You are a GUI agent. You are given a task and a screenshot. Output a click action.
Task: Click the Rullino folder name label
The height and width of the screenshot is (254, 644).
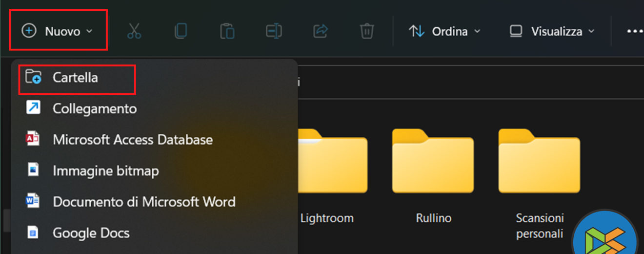click(x=434, y=218)
